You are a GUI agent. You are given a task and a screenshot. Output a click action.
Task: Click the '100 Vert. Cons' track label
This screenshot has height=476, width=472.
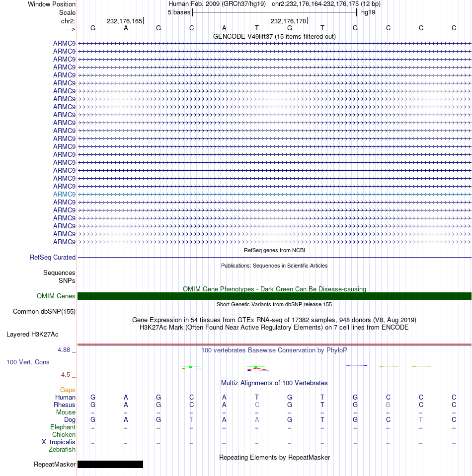pyautogui.click(x=28, y=362)
